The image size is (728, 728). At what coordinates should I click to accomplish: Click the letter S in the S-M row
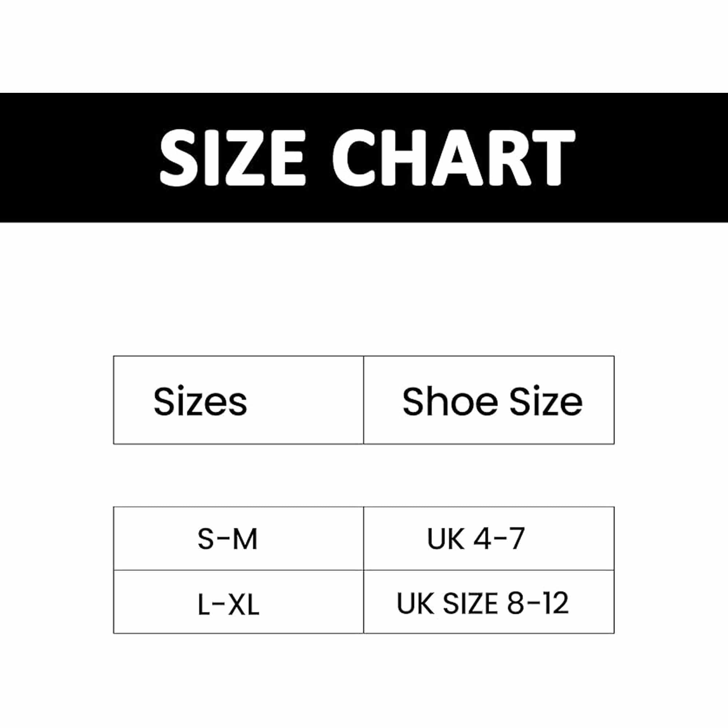click(x=206, y=539)
